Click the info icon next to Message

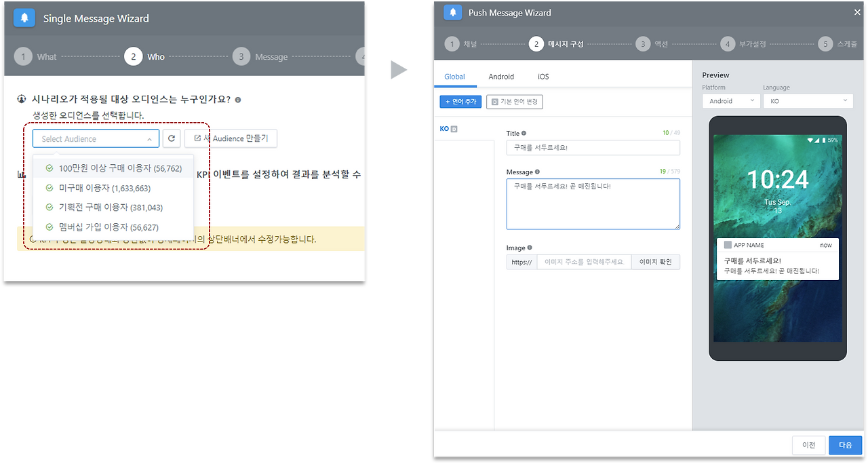pyautogui.click(x=537, y=172)
